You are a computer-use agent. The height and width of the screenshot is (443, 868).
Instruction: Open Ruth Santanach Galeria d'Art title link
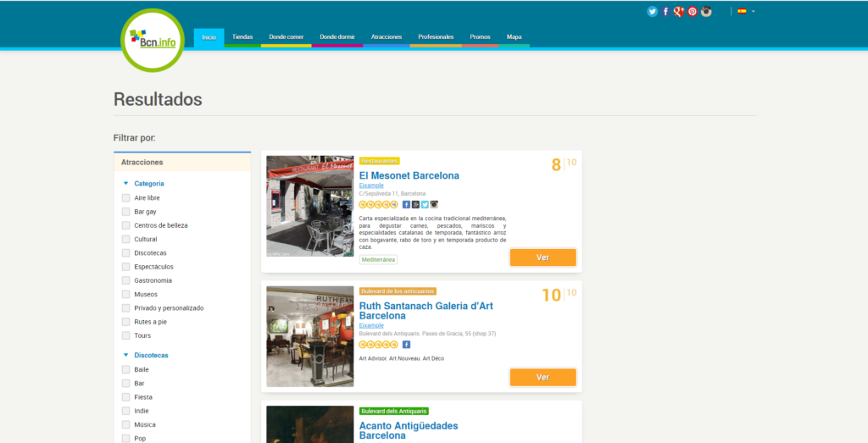tap(426, 311)
